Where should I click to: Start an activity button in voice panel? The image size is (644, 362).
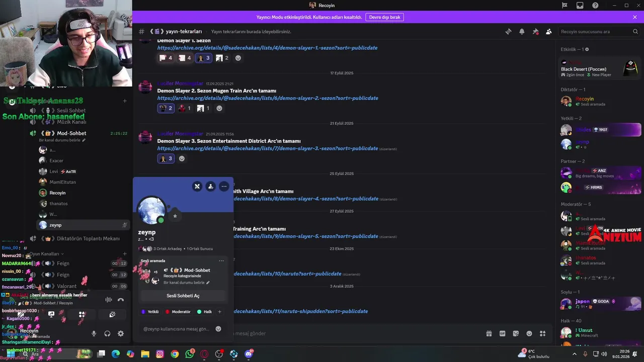coord(82,315)
